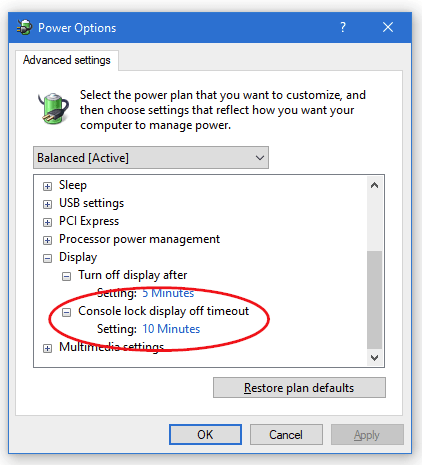Click the scrollbar up arrow
The width and height of the screenshot is (422, 465).
[x=374, y=185]
